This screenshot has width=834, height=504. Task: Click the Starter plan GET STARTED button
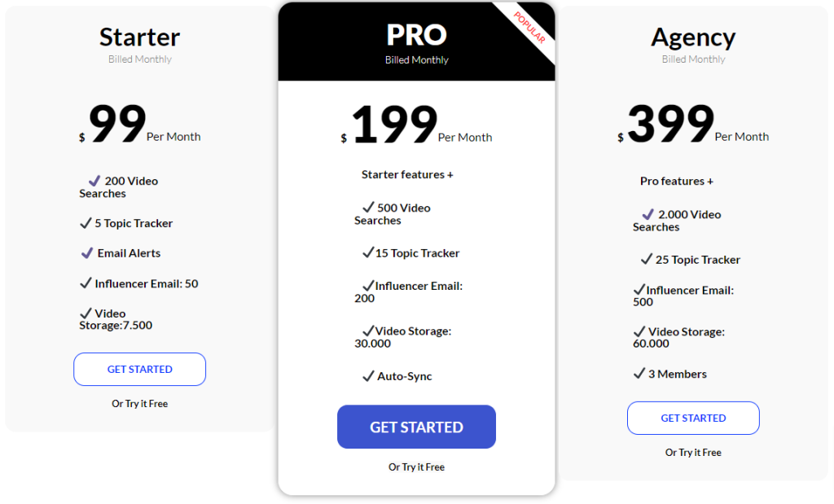pos(140,369)
